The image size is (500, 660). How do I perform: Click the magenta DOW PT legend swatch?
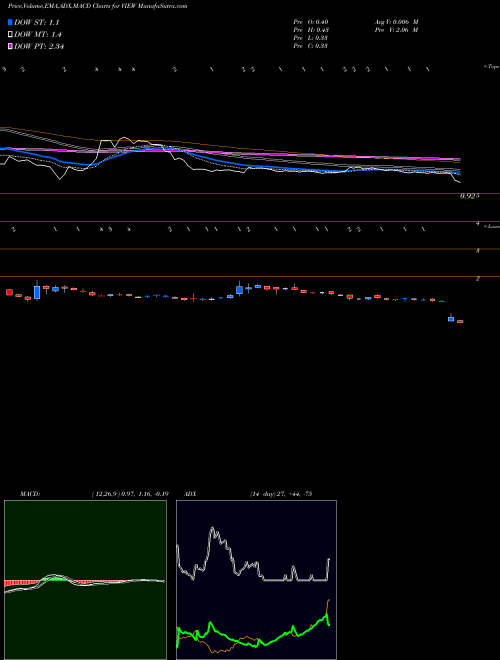pos(10,46)
